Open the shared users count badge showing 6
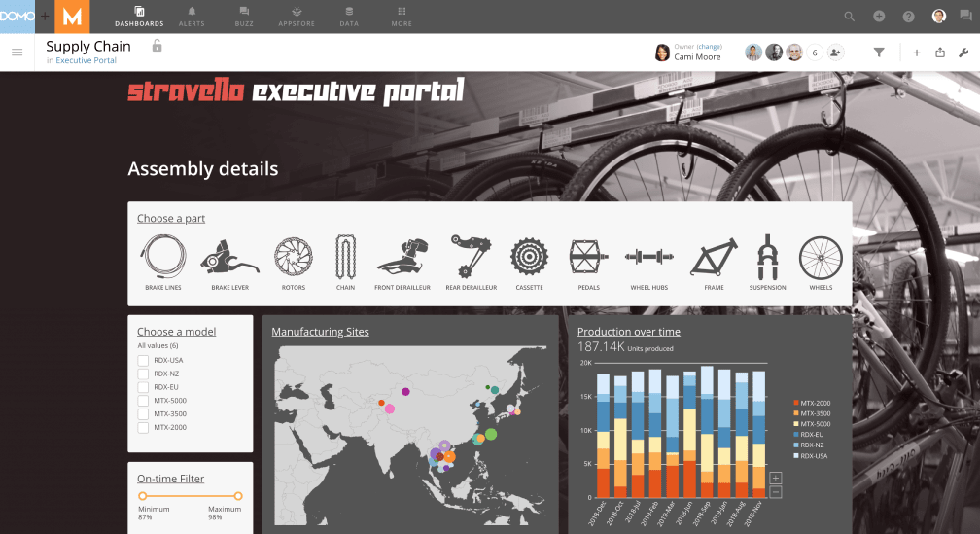980x534 pixels. pos(815,53)
